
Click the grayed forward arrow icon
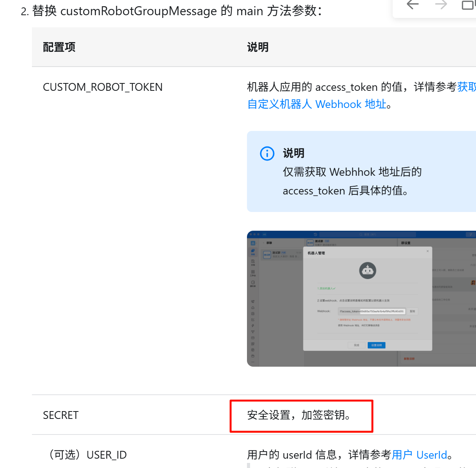click(x=441, y=5)
